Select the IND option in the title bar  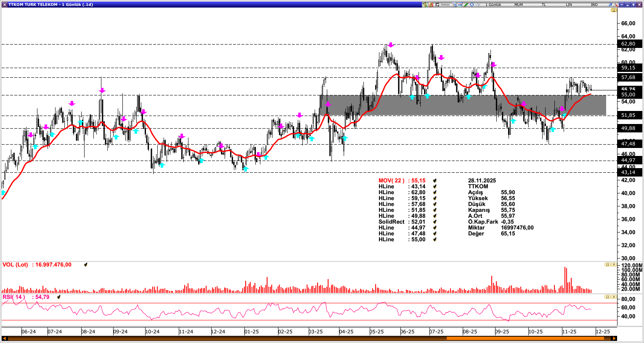tap(594, 5)
